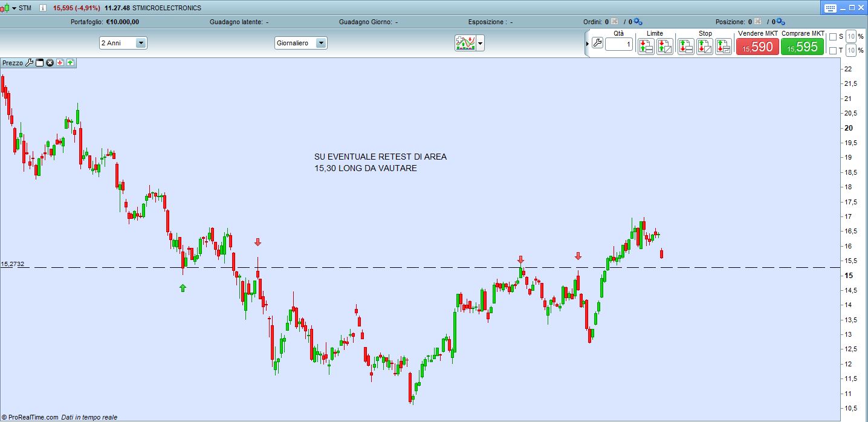
Task: Open the Prezzo panel wrench settings
Action: point(29,63)
